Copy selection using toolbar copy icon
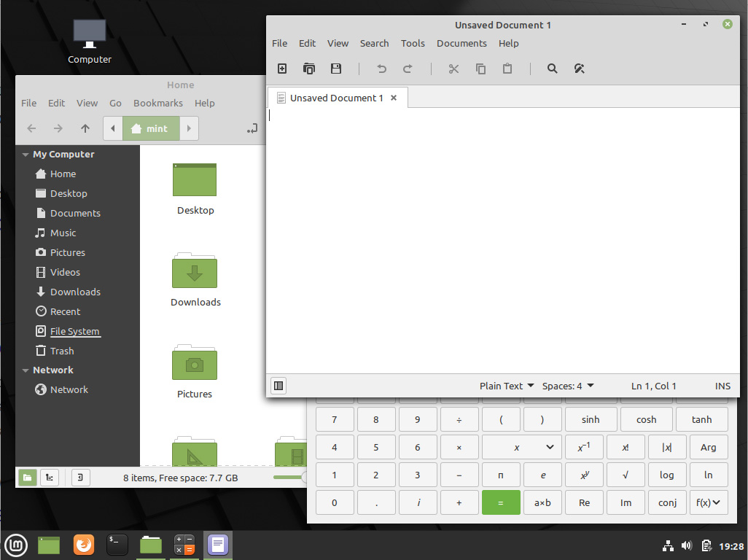 point(480,69)
